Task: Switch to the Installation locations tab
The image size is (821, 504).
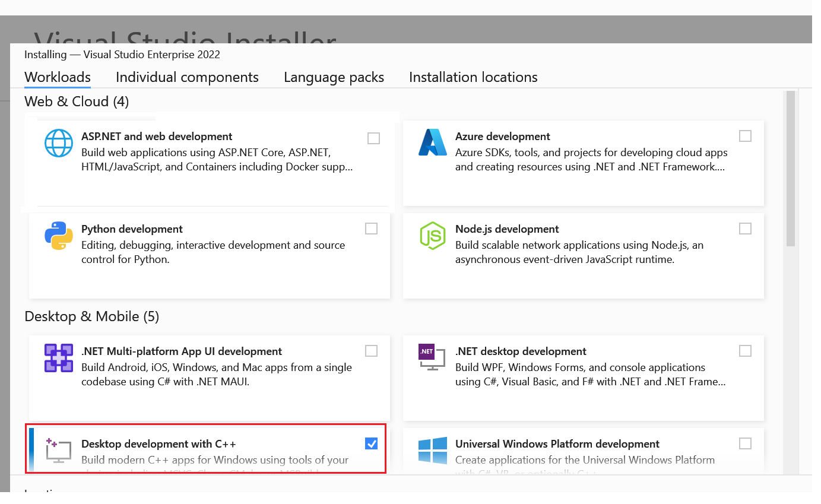Action: [473, 77]
